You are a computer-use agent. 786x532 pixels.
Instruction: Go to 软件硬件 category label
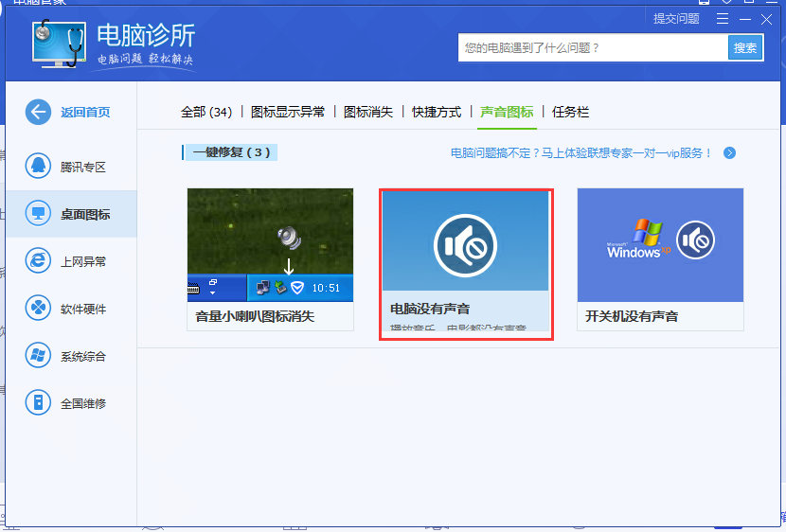pyautogui.click(x=83, y=310)
